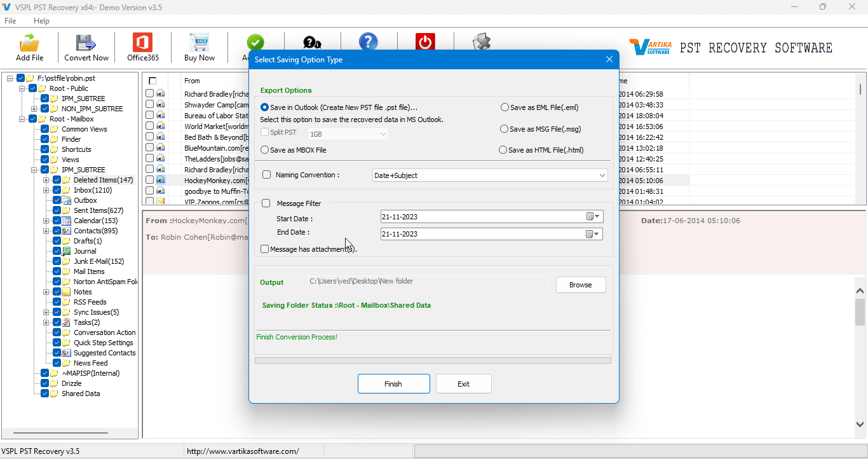Enable the Message Filter checkbox
Screen dimensions: 868x459
(266, 203)
